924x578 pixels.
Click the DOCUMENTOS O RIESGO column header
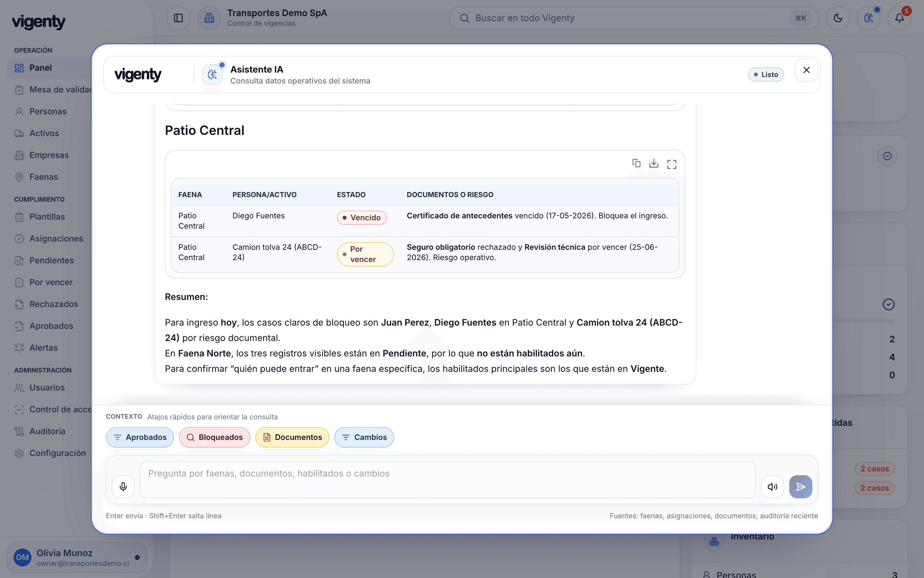450,195
